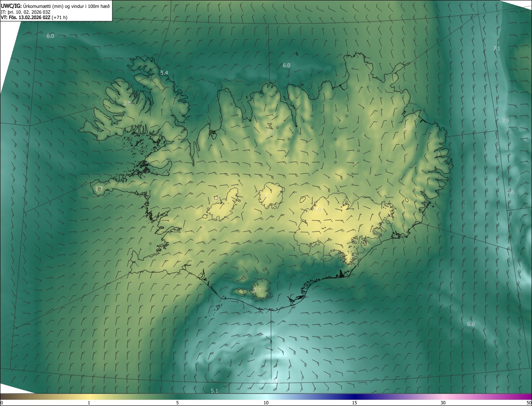Click the color bar tick label "0"
This screenshot has width=532, height=406.
click(2, 403)
